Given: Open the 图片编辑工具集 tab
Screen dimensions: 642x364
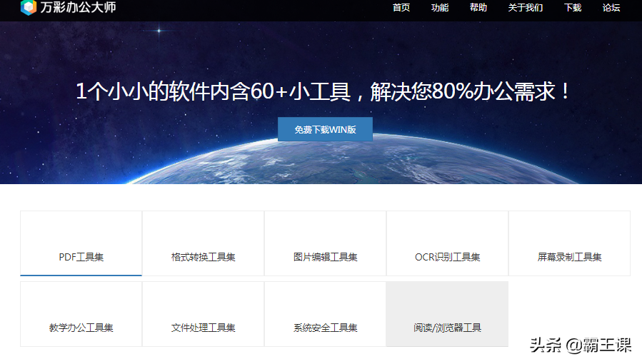Looking at the screenshot, I should (325, 243).
